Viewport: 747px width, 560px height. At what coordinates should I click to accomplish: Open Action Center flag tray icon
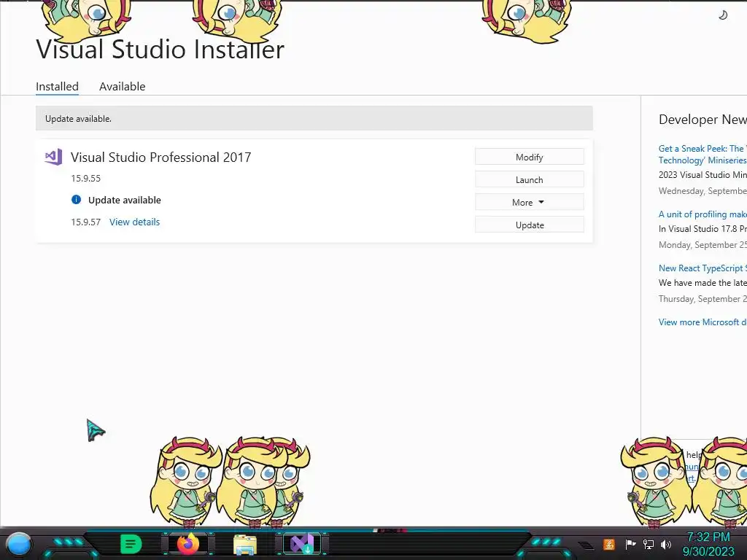coord(630,544)
